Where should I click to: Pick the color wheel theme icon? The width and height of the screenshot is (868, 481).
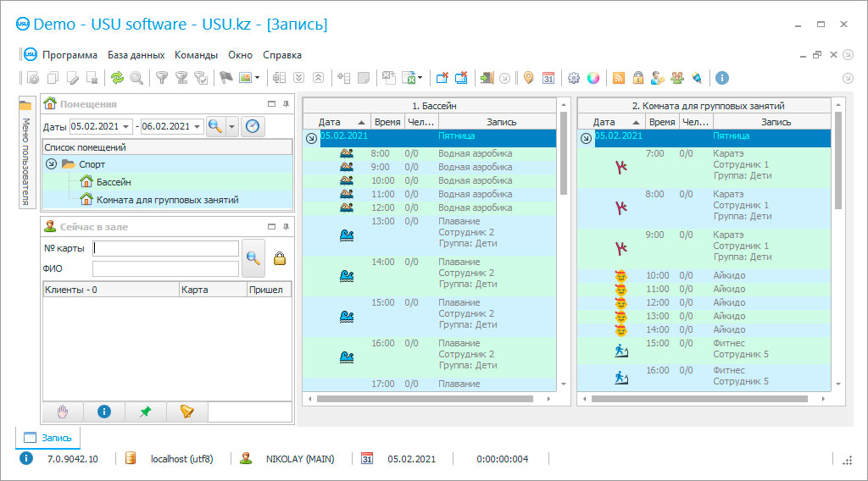(x=593, y=78)
